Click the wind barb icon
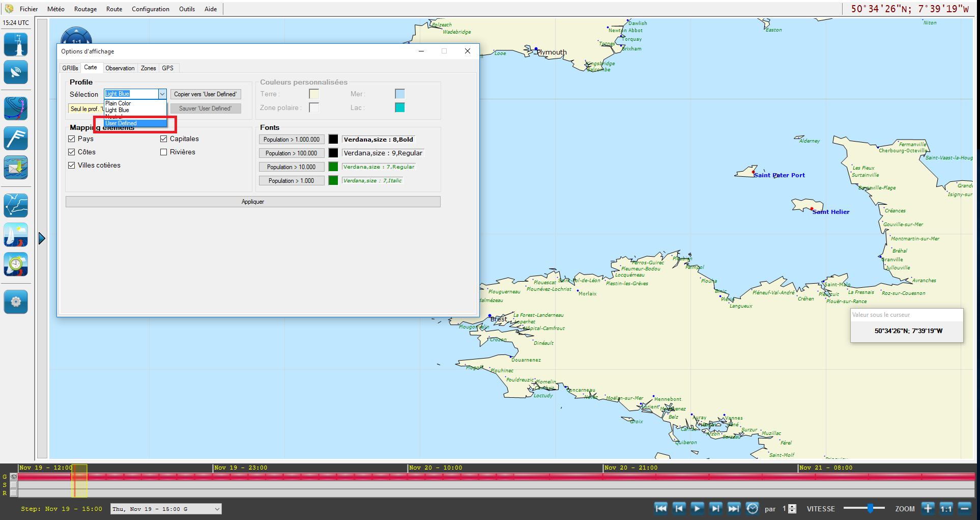 [16, 138]
